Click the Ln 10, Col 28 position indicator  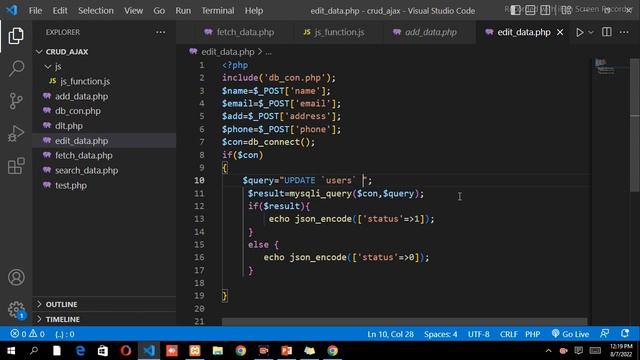[390, 334]
